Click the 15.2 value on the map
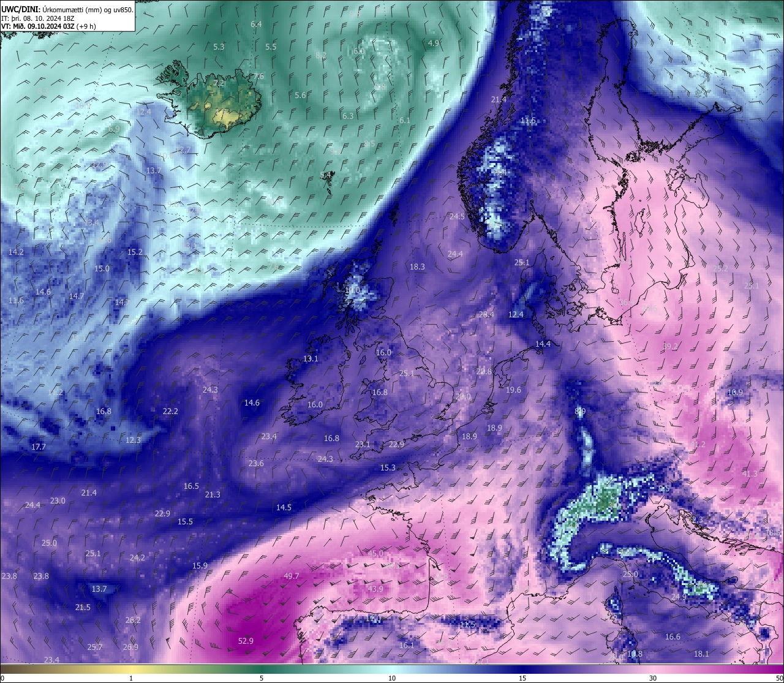The height and width of the screenshot is (683, 784). [x=135, y=252]
